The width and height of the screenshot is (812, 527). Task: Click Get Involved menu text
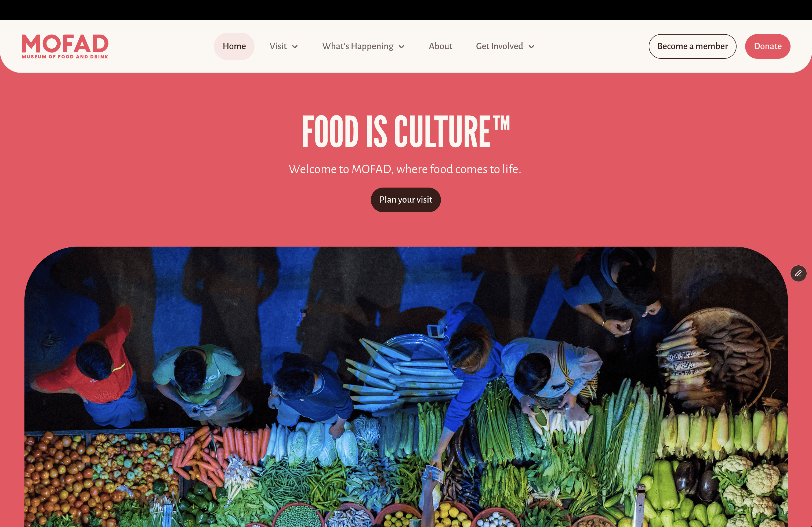[x=499, y=46]
